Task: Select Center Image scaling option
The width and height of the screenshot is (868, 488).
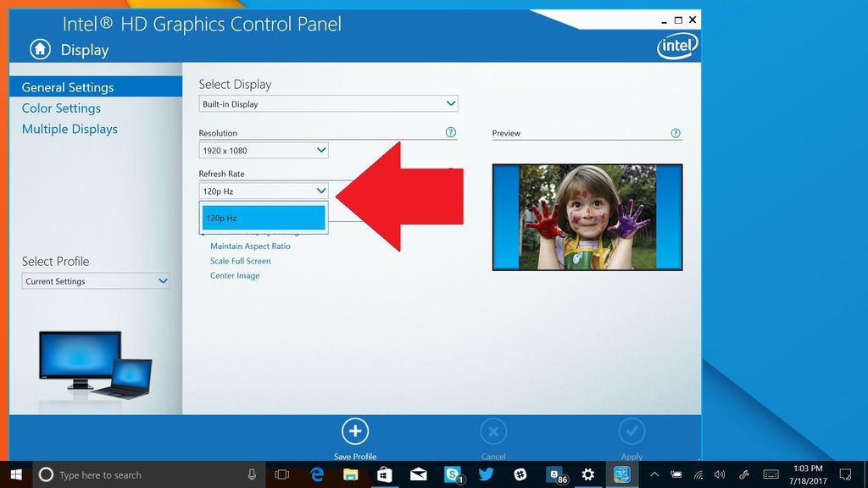Action: 234,275
